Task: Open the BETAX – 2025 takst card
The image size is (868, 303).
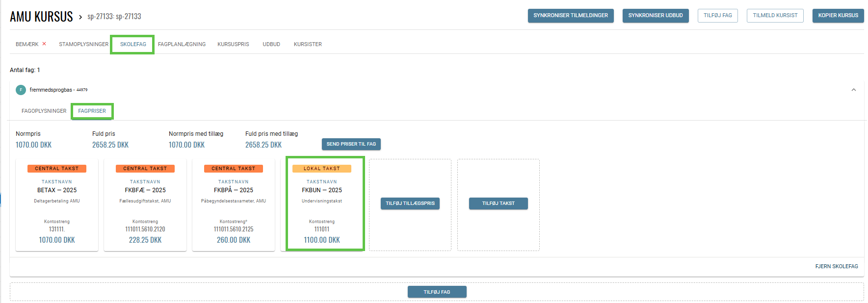Action: pyautogui.click(x=57, y=205)
